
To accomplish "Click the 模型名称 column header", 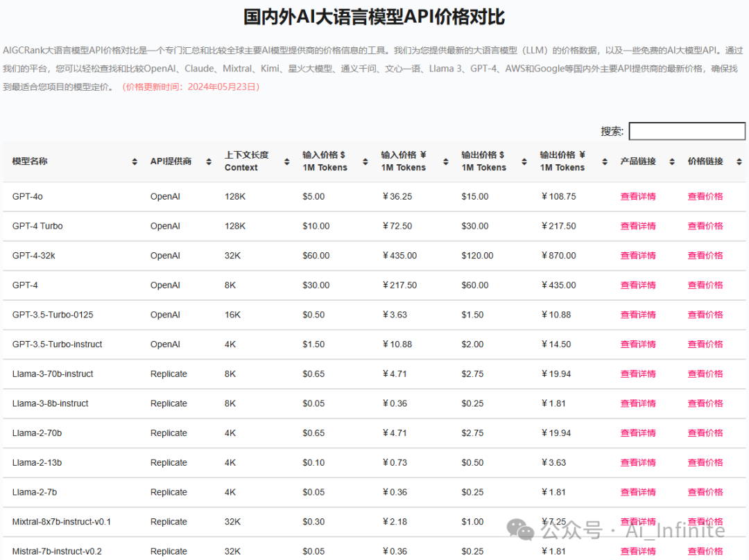I will point(30,161).
